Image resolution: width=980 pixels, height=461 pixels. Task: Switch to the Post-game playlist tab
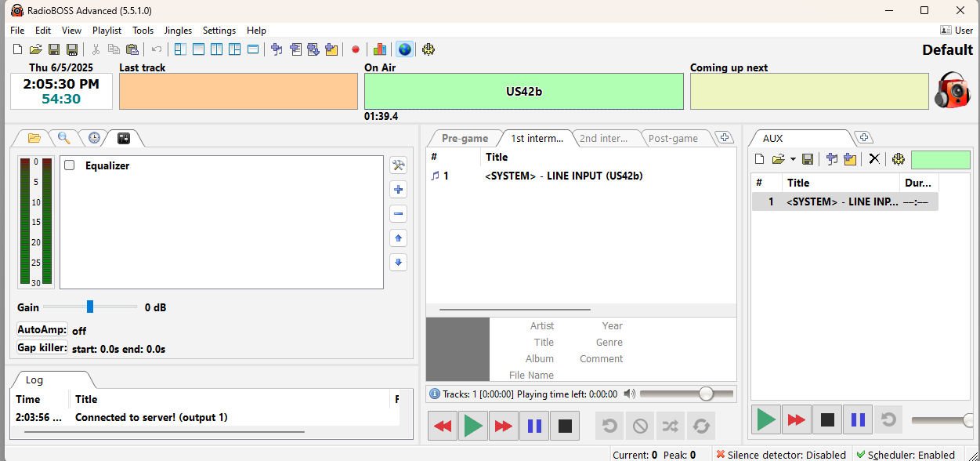point(673,138)
